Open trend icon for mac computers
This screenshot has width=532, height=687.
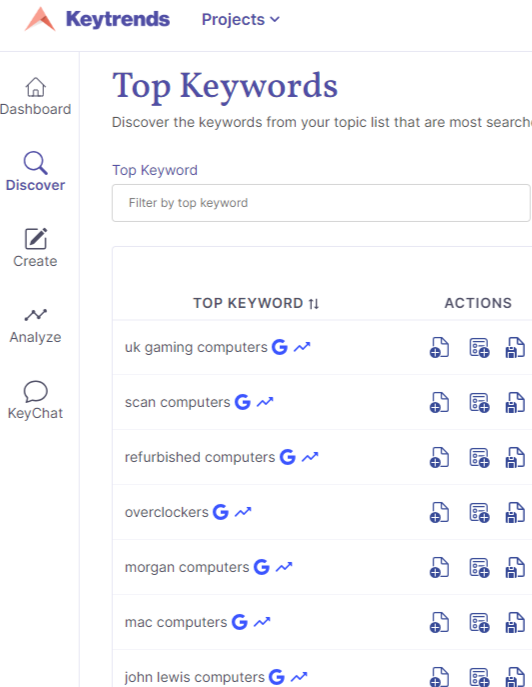(262, 622)
